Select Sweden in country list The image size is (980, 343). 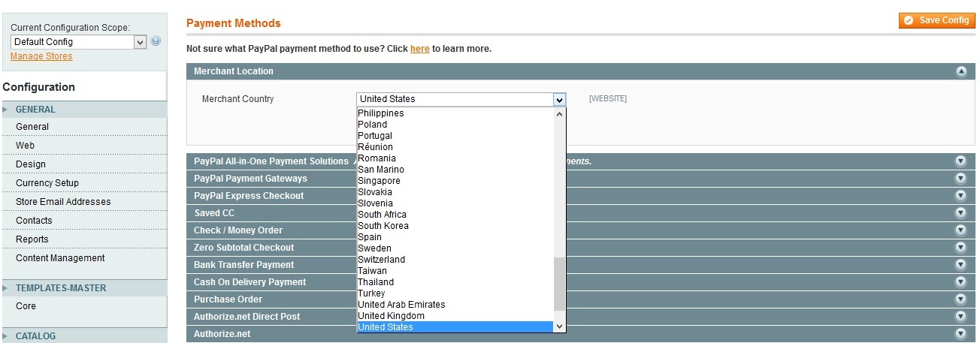(455, 248)
